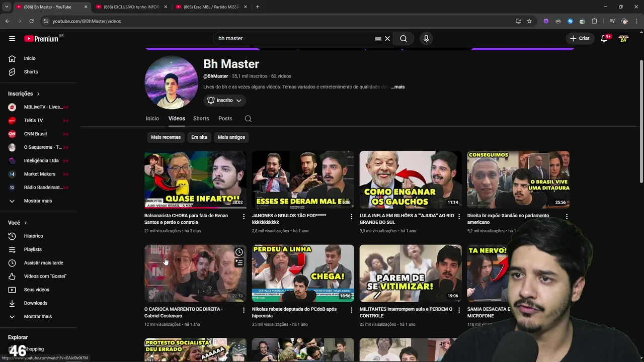Open PAREM DE SE VITIMIZAR thumbnail
Screen dimensions: 644x362
(x=411, y=273)
